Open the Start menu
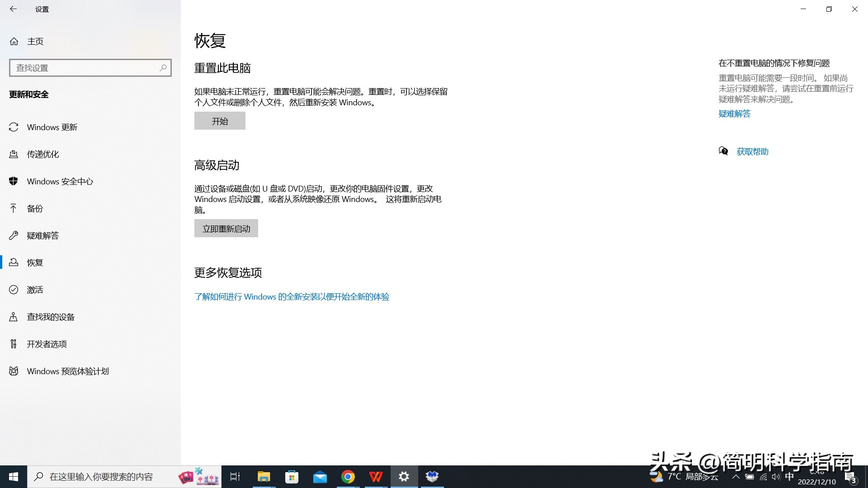This screenshot has width=868, height=488. [13, 476]
